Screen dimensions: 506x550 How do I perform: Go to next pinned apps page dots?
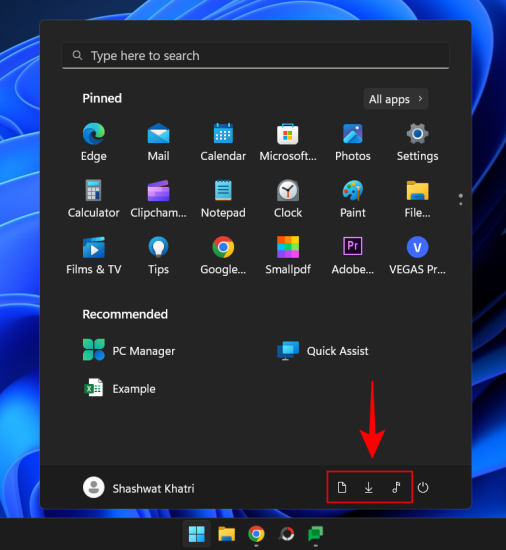[x=461, y=199]
